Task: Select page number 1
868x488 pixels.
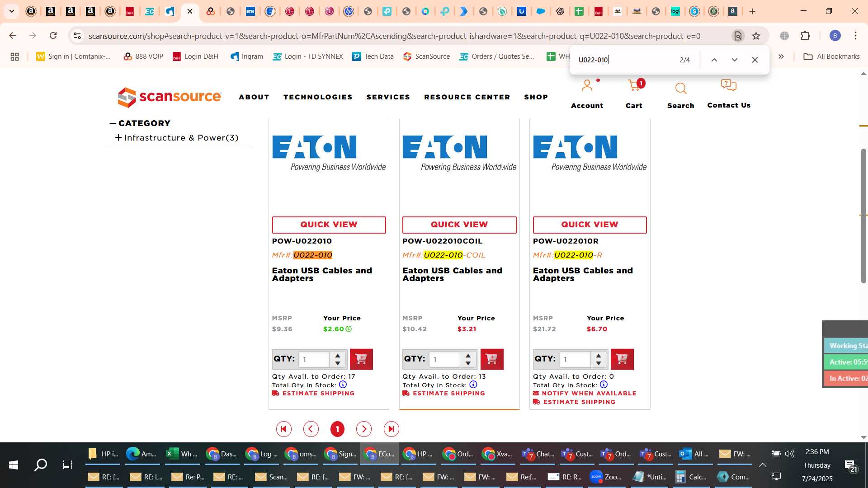Action: pyautogui.click(x=337, y=429)
